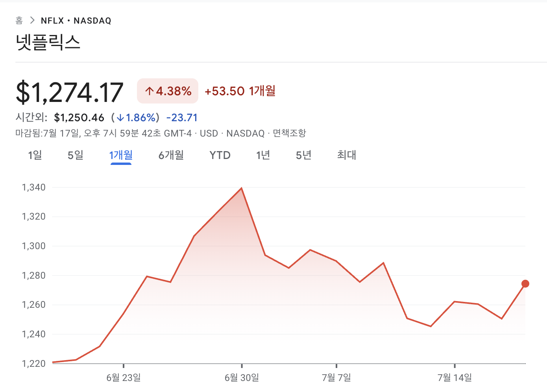The height and width of the screenshot is (392, 547).
Task: Open the 6개월 chart range
Action: click(x=171, y=155)
